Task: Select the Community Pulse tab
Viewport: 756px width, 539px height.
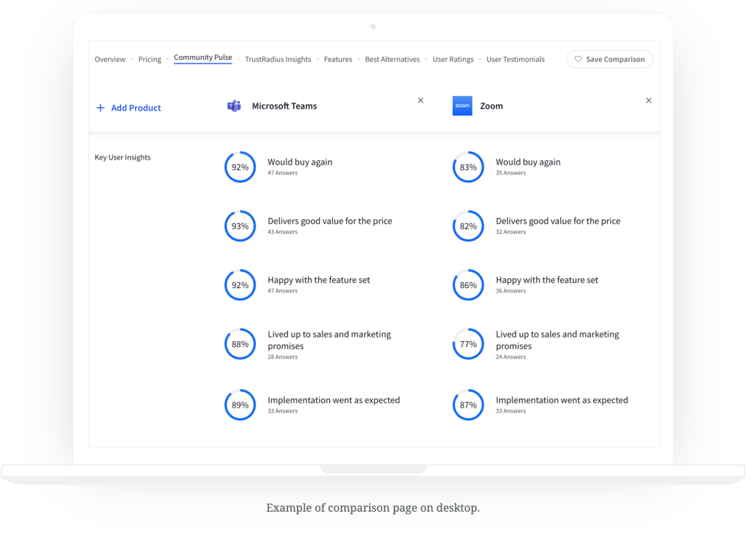Action: [203, 58]
